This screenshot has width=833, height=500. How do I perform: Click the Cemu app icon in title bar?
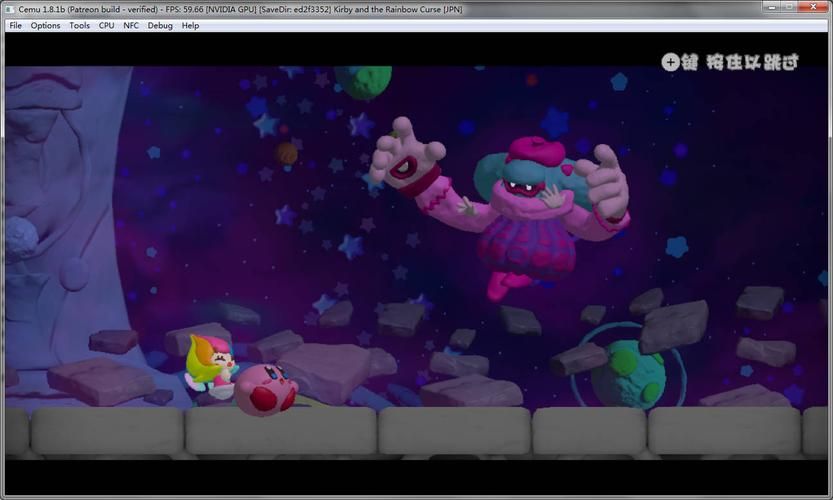pyautogui.click(x=10, y=9)
